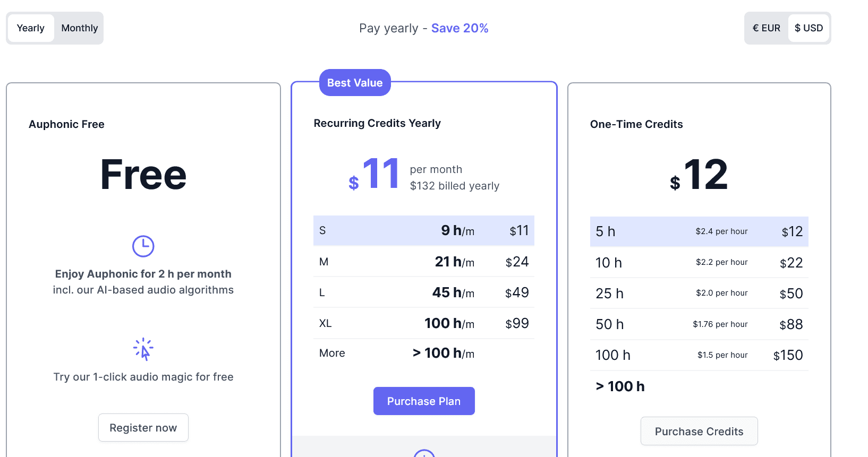Select EUR currency
This screenshot has width=868, height=457.
[767, 28]
